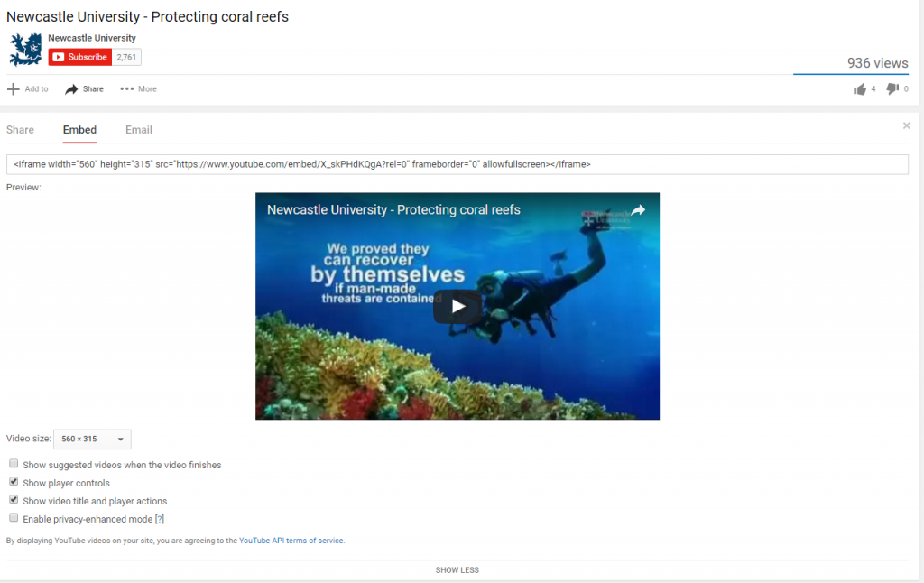924x583 pixels.
Task: Open the More options ellipsis menu
Action: point(138,89)
